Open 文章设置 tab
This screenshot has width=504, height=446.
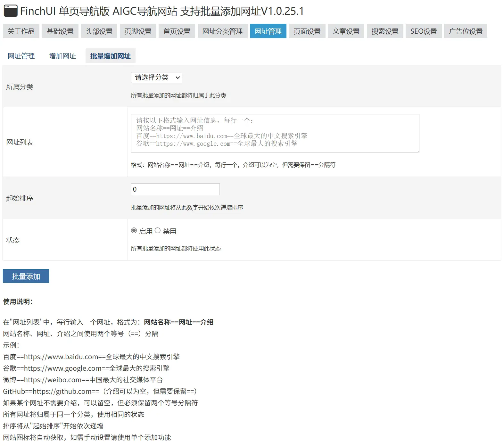(x=346, y=31)
